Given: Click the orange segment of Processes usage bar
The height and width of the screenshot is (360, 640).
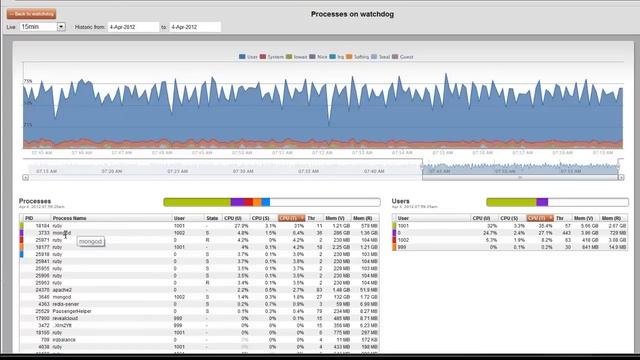Looking at the screenshot, I should coord(257,202).
